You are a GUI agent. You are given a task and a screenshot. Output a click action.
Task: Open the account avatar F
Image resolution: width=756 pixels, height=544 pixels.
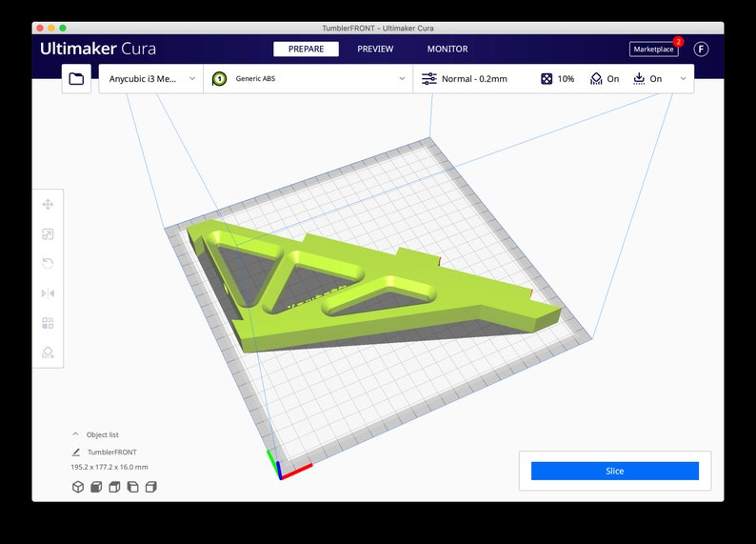click(701, 49)
